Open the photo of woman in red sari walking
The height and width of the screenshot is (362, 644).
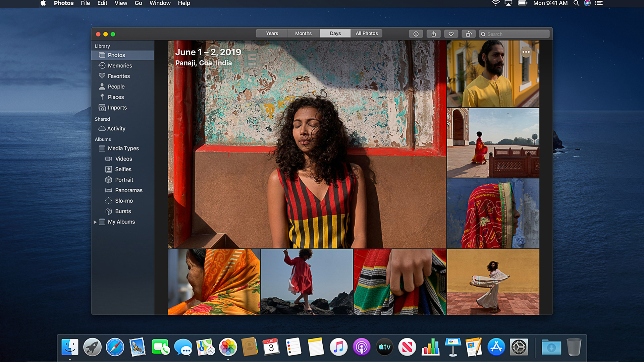pos(493,143)
